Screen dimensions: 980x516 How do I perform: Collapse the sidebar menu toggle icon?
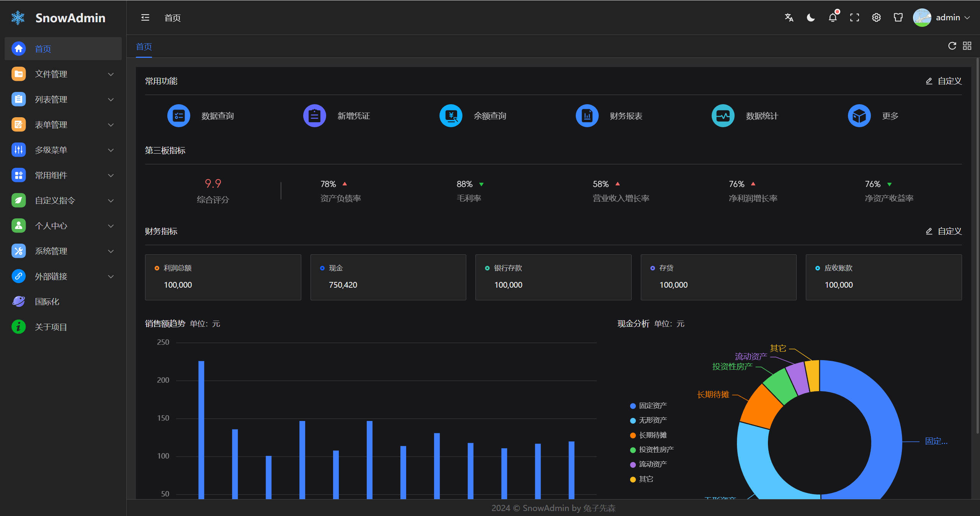click(x=145, y=18)
